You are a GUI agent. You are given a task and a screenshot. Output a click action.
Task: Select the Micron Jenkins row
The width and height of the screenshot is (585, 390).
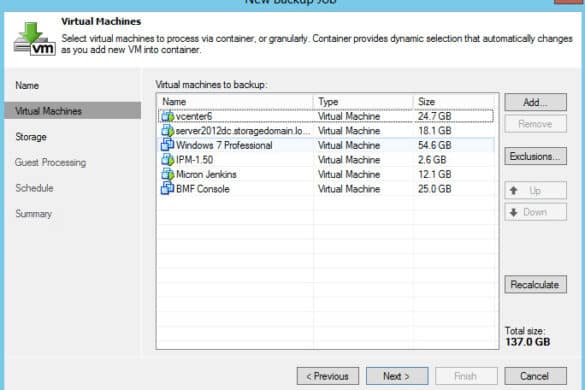point(326,174)
